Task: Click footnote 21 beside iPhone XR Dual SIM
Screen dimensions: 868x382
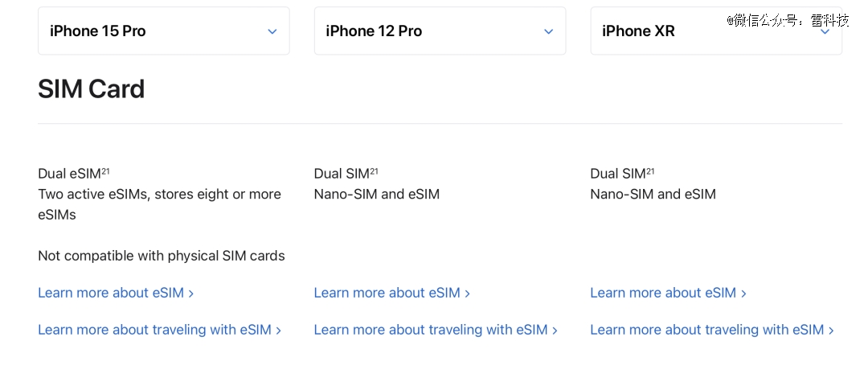Action: pos(650,171)
